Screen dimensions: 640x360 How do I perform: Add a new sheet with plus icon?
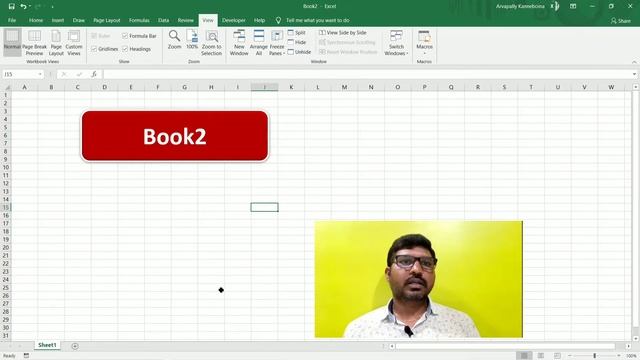75,346
